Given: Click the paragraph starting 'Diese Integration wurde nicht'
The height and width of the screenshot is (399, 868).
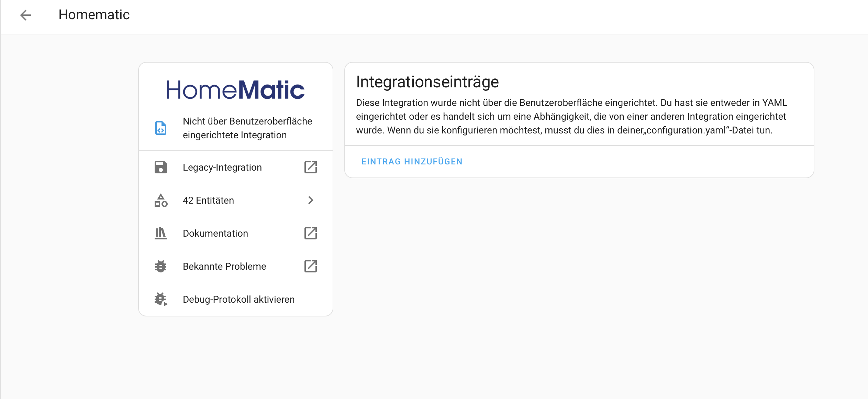Looking at the screenshot, I should [571, 116].
